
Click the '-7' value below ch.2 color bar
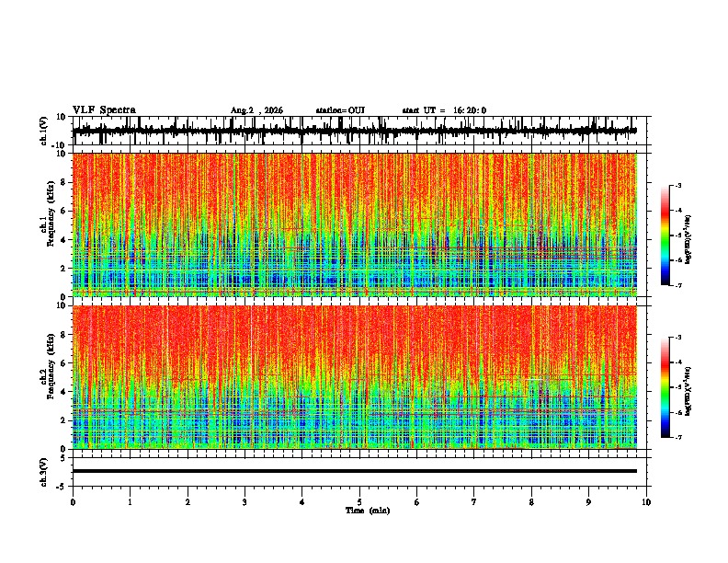(677, 437)
